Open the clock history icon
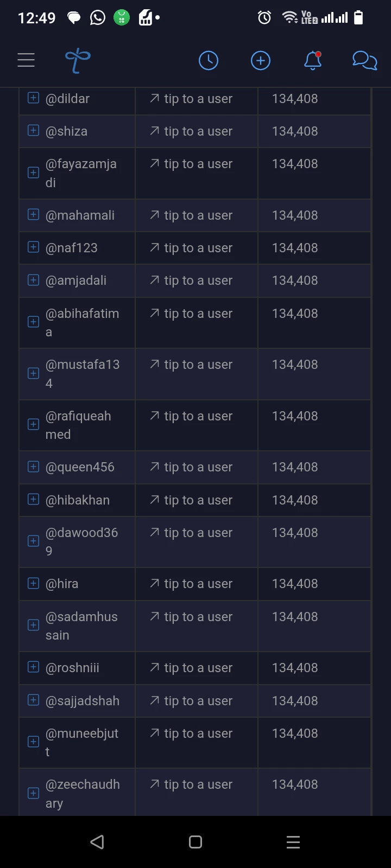 point(209,60)
